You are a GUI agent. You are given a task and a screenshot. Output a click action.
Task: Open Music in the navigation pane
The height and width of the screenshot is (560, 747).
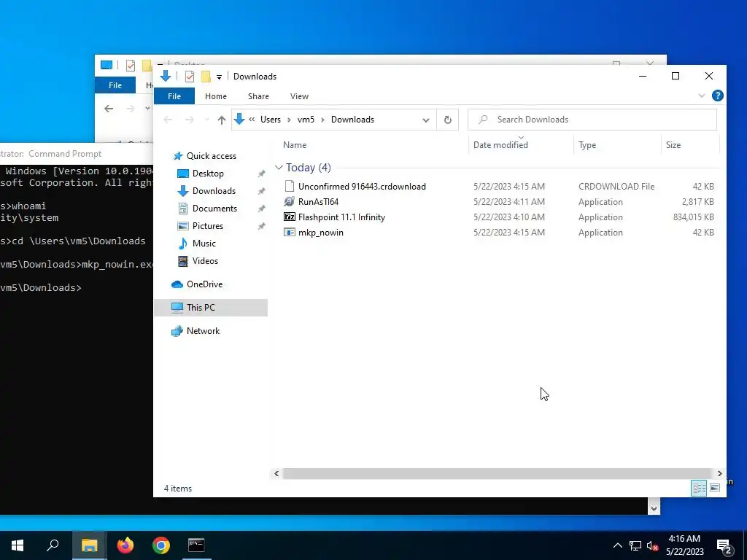(x=204, y=244)
